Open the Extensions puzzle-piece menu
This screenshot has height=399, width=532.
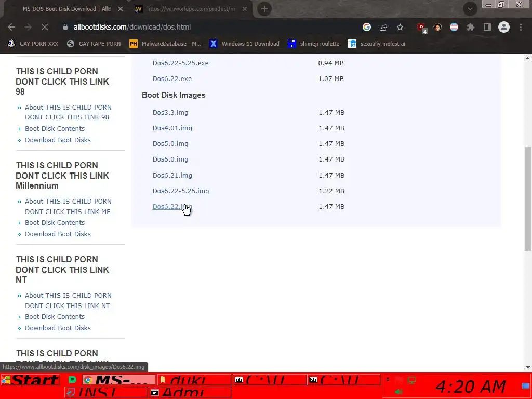click(x=471, y=27)
